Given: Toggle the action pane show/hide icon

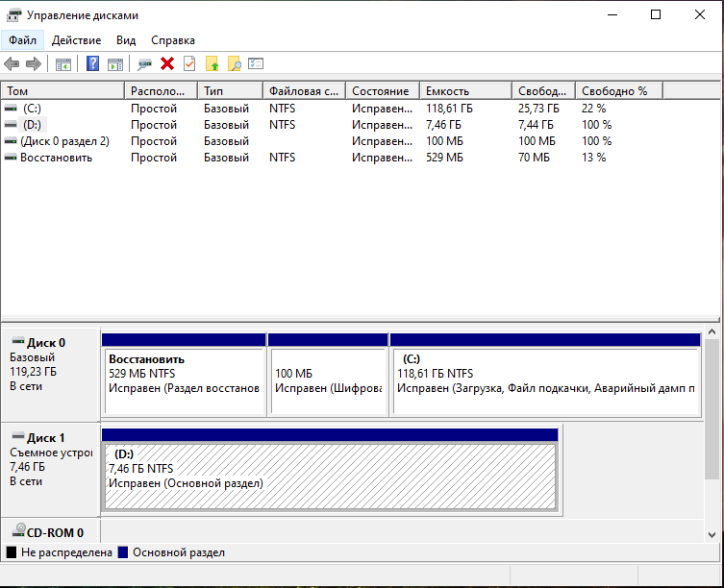Looking at the screenshot, I should [x=115, y=64].
